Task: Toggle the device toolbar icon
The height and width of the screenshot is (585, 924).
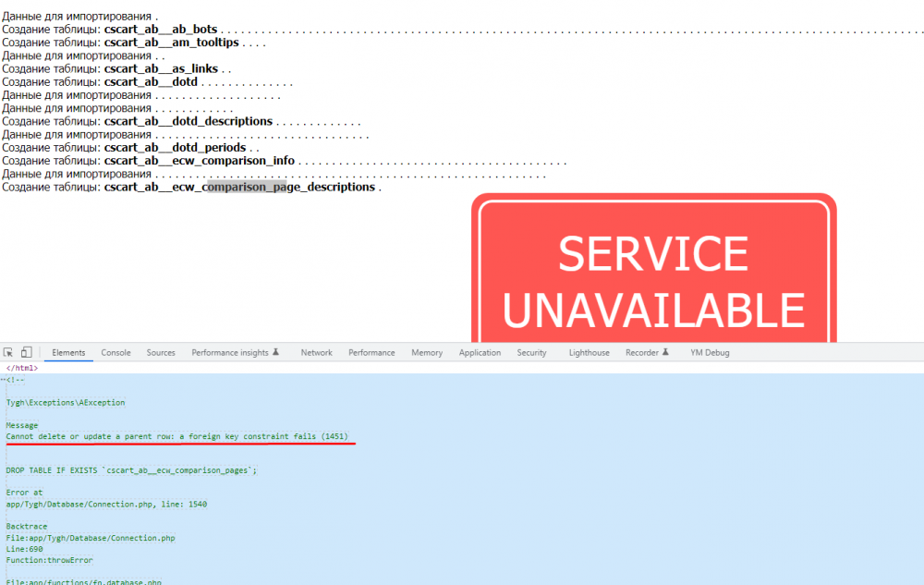Action: 27,352
